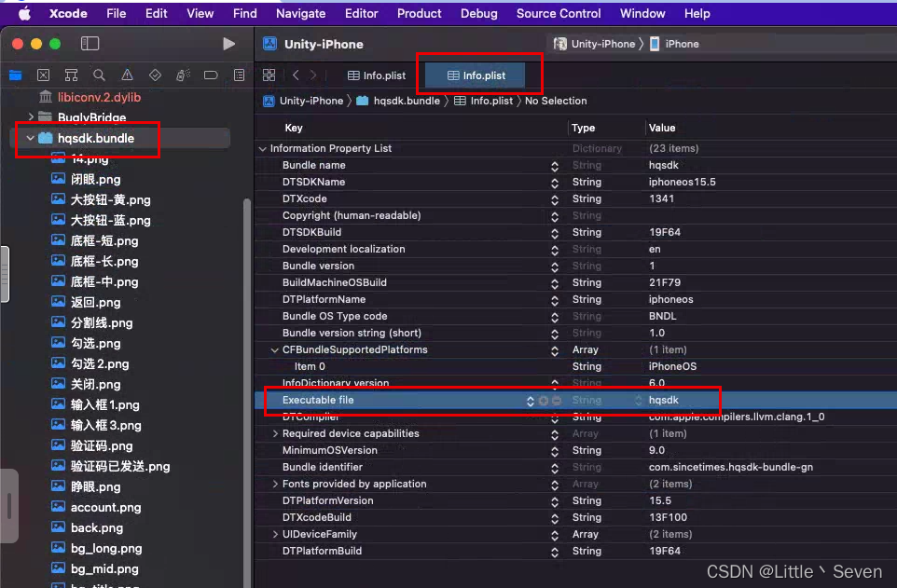Show the Report navigator
The width and height of the screenshot is (897, 588).
pyautogui.click(x=239, y=75)
